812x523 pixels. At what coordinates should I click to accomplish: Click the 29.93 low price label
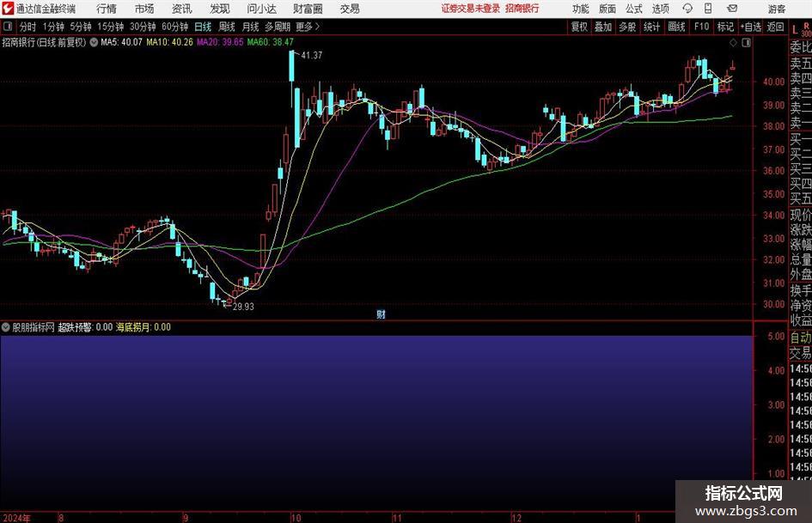(243, 307)
